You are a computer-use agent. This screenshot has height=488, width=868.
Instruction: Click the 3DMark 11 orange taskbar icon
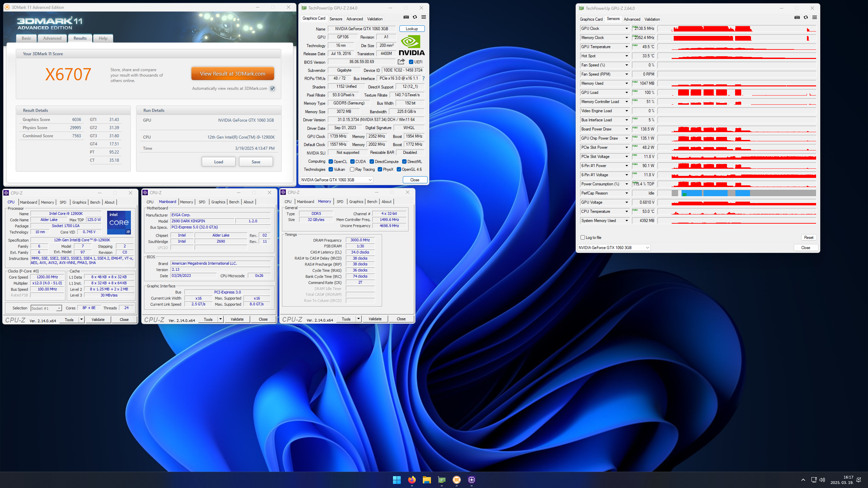click(457, 480)
